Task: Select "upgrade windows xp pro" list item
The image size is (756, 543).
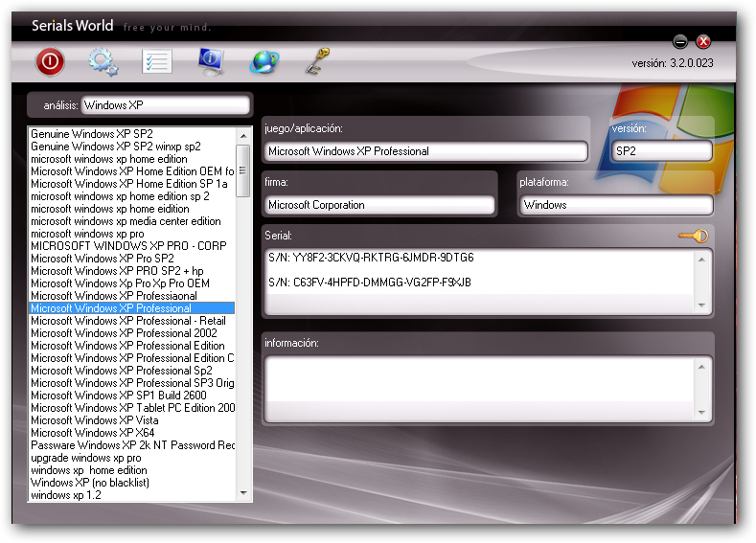Action: (x=86, y=458)
